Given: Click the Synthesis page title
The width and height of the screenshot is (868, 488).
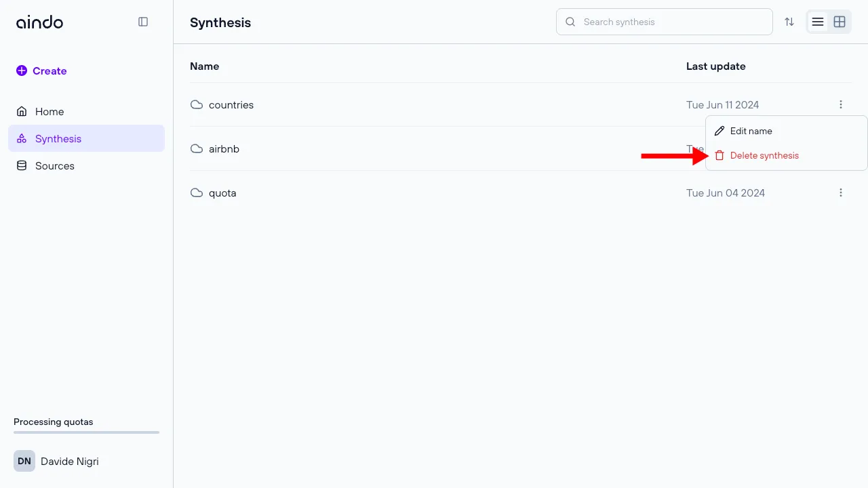Looking at the screenshot, I should (220, 22).
